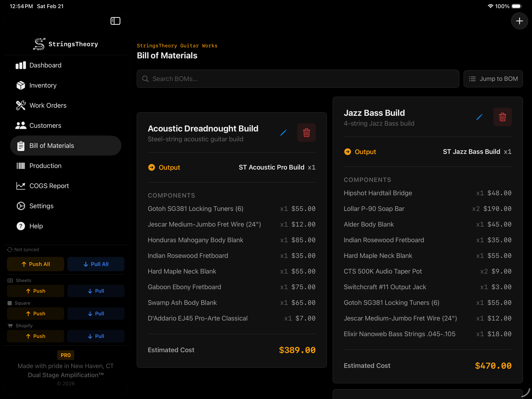Pull data from Square

coord(96,313)
